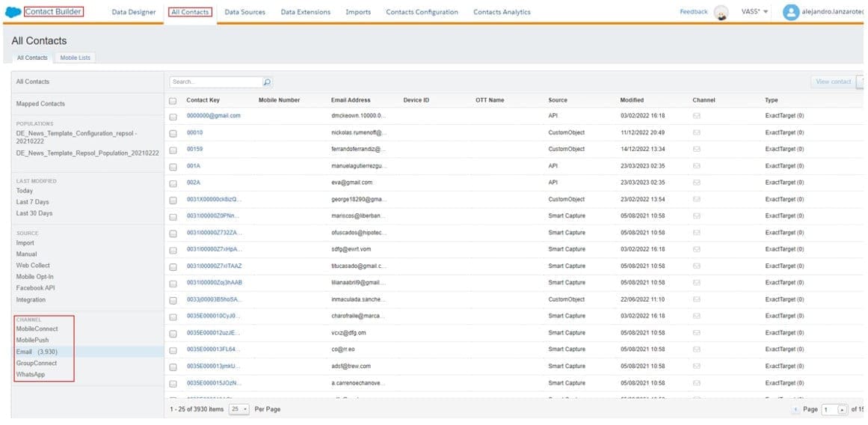Filter by Last 7 Days modified

(32, 202)
